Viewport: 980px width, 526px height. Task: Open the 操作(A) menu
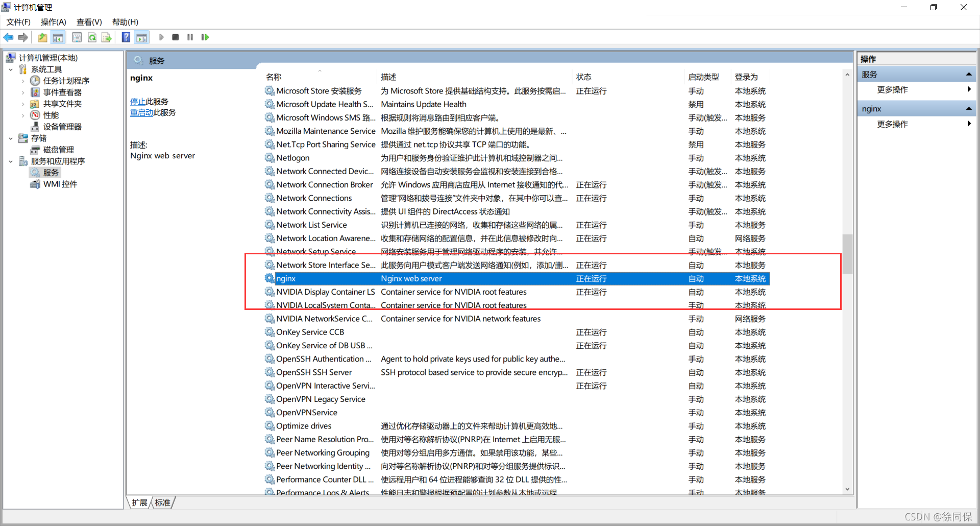[x=54, y=22]
